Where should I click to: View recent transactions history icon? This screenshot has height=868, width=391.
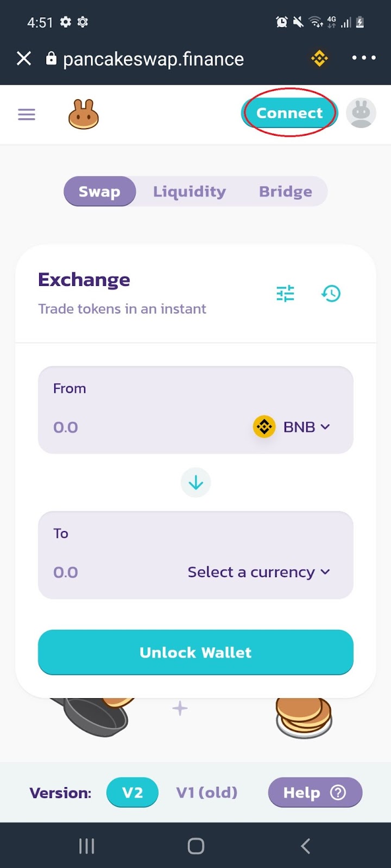tap(331, 293)
